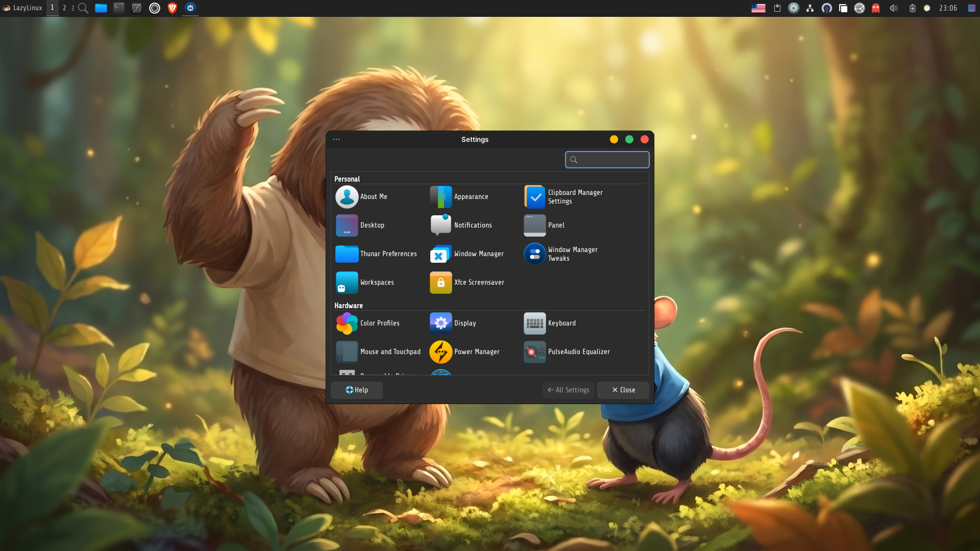Open Color Profiles settings
This screenshot has width=980, height=551.
pos(367,323)
